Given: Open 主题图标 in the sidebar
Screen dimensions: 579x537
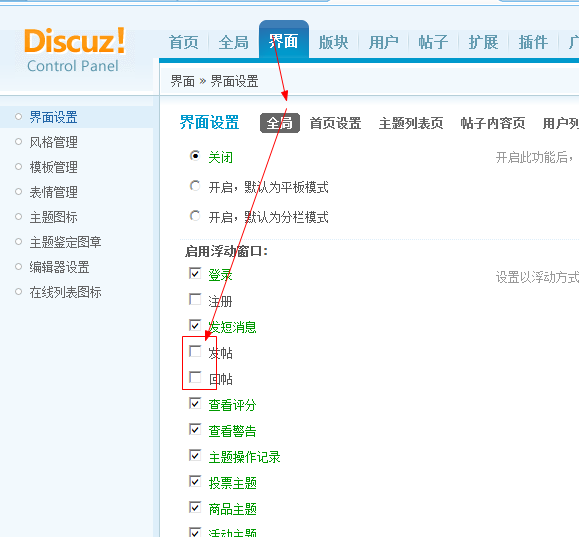Looking at the screenshot, I should click(54, 217).
